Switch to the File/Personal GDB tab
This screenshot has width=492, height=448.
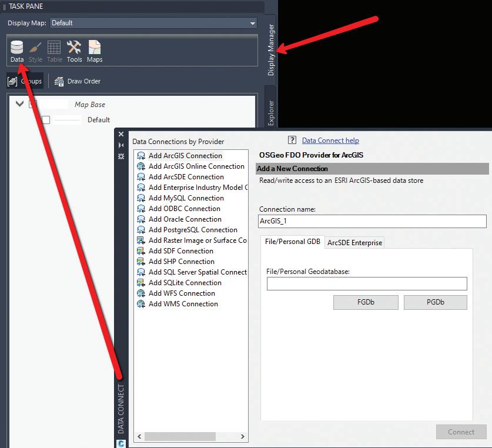[293, 242]
